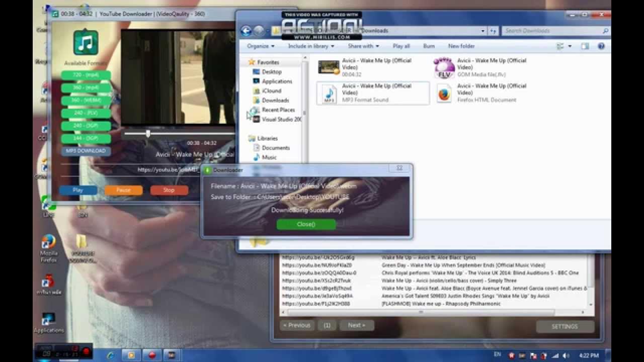Select the Boyce Avenue cover row
The image size is (644, 362).
click(433, 289)
